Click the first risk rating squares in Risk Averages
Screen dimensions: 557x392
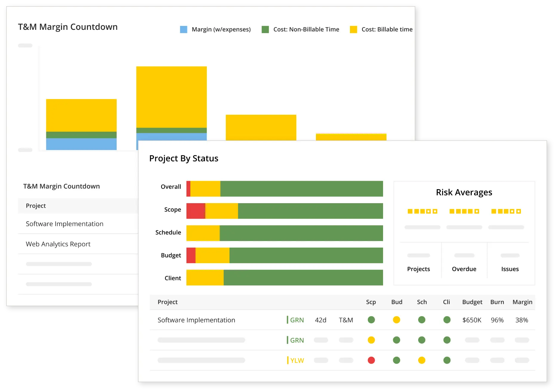pyautogui.click(x=422, y=211)
